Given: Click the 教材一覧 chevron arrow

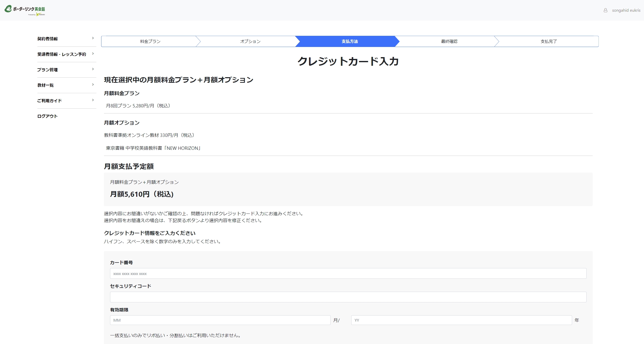Looking at the screenshot, I should (x=93, y=85).
